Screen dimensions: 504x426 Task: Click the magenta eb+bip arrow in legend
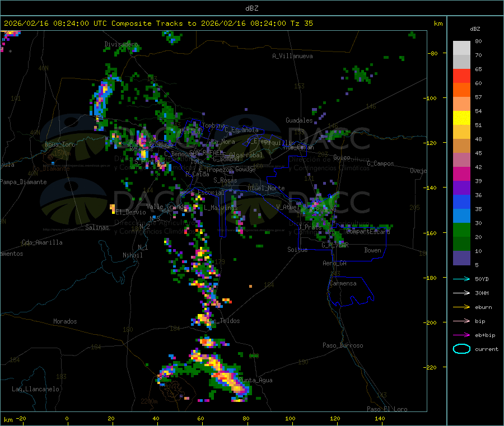tap(461, 335)
